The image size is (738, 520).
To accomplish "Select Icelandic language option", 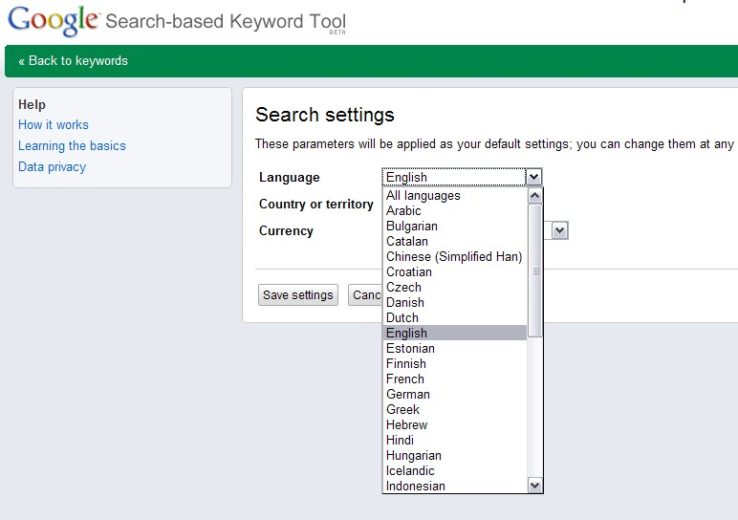I will point(455,471).
